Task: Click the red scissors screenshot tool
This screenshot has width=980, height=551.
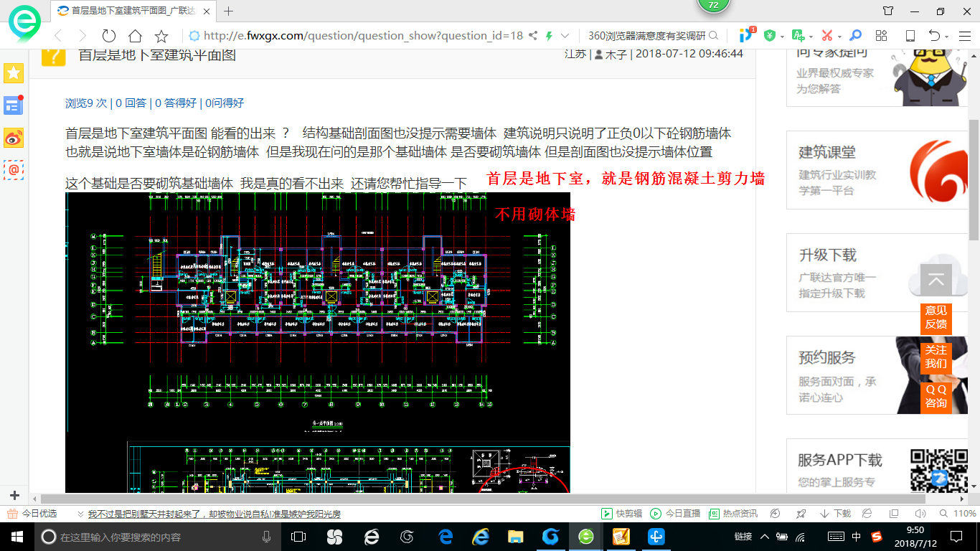Action: pyautogui.click(x=827, y=36)
